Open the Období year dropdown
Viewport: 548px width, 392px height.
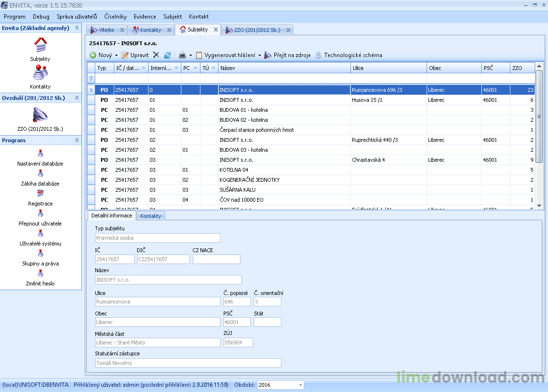click(x=300, y=385)
